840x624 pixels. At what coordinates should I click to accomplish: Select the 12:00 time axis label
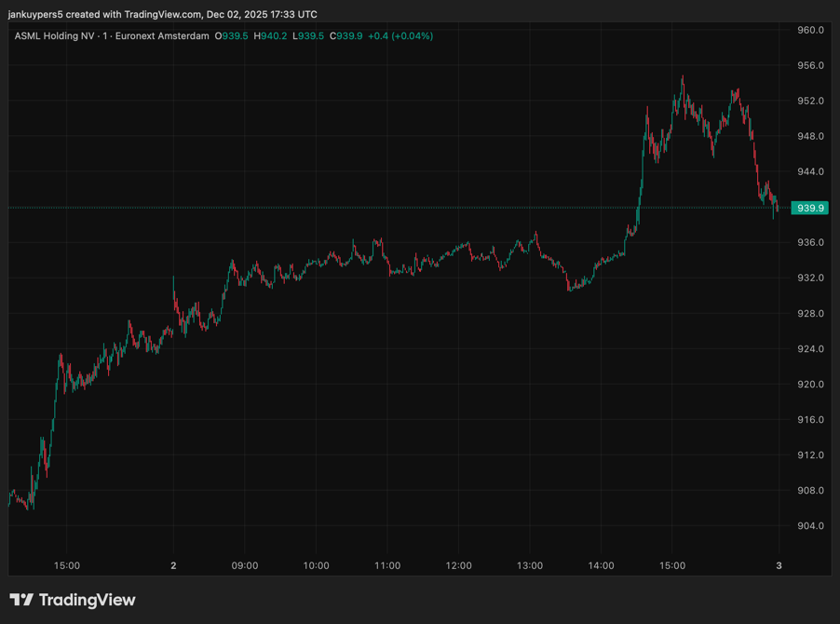458,565
